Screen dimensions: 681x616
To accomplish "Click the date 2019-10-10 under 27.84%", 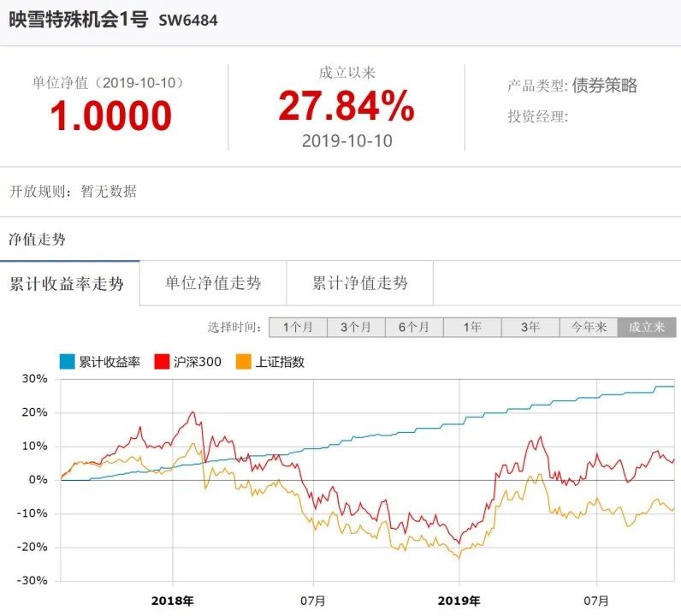I will (x=347, y=141).
